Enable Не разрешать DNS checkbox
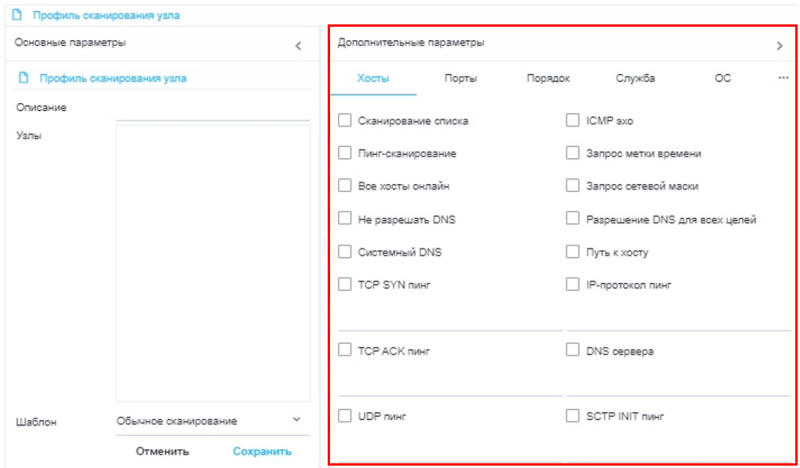This screenshot has height=468, width=800. click(345, 219)
